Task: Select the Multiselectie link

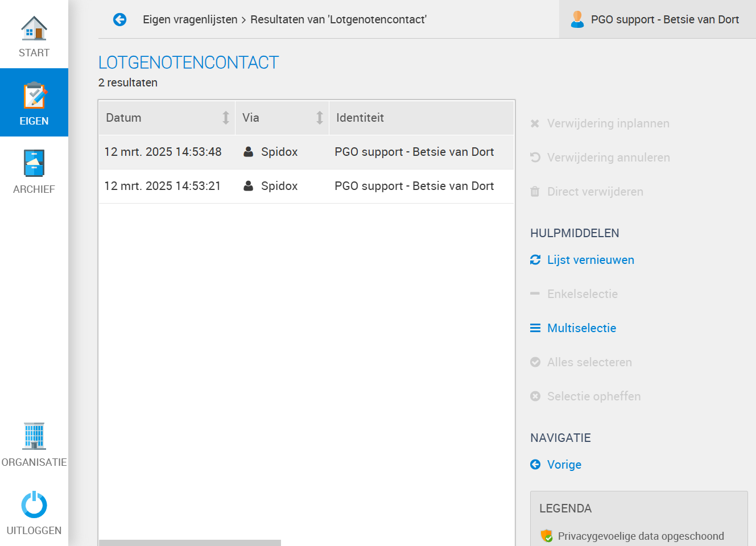Action: pos(582,328)
